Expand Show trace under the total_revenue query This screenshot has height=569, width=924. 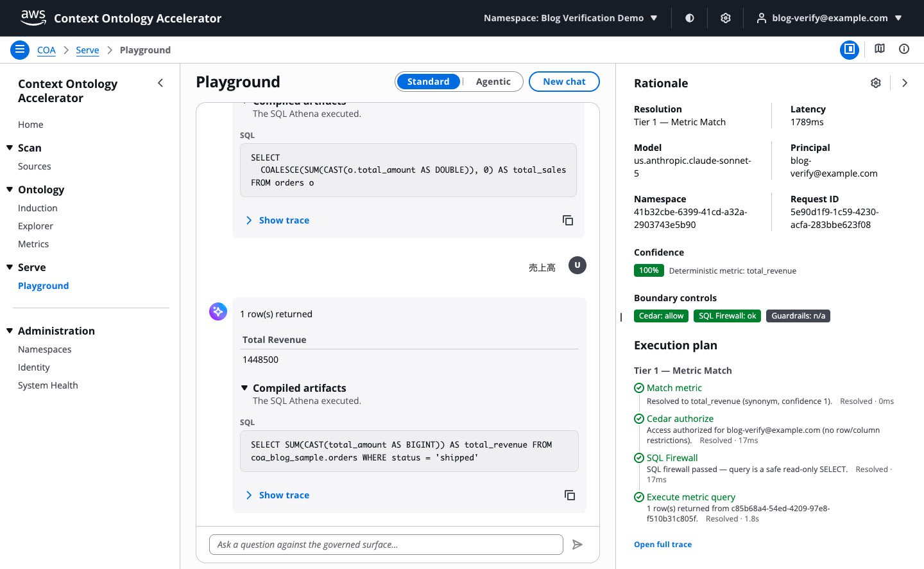coord(278,495)
